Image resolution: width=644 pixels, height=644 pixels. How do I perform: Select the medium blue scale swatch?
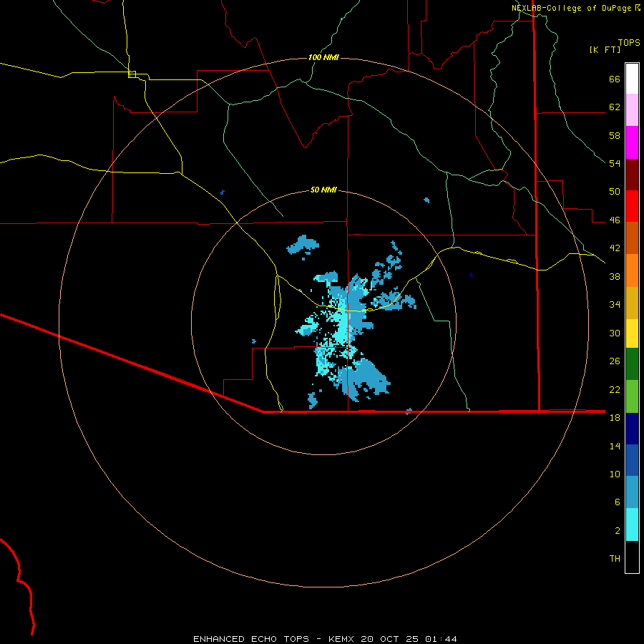[x=632, y=460]
